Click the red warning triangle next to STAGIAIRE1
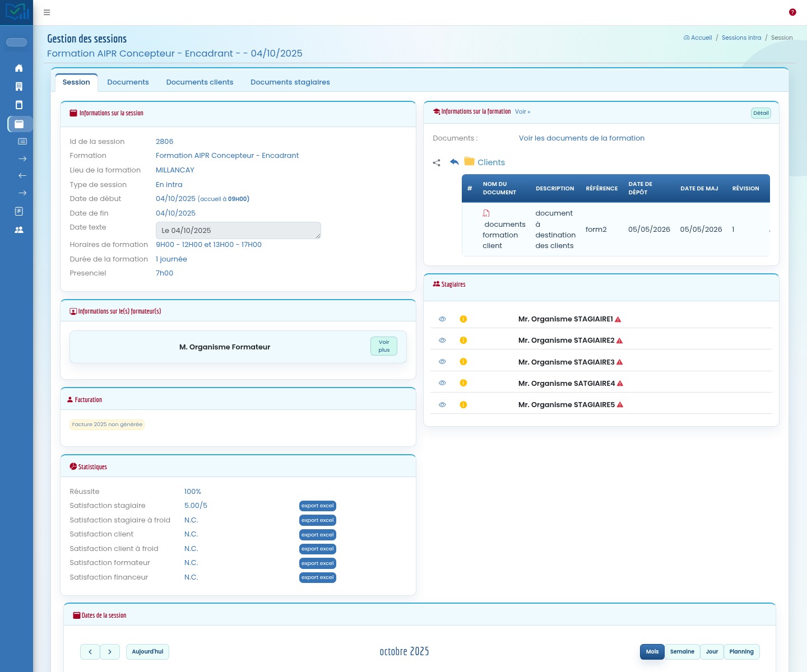 [618, 319]
